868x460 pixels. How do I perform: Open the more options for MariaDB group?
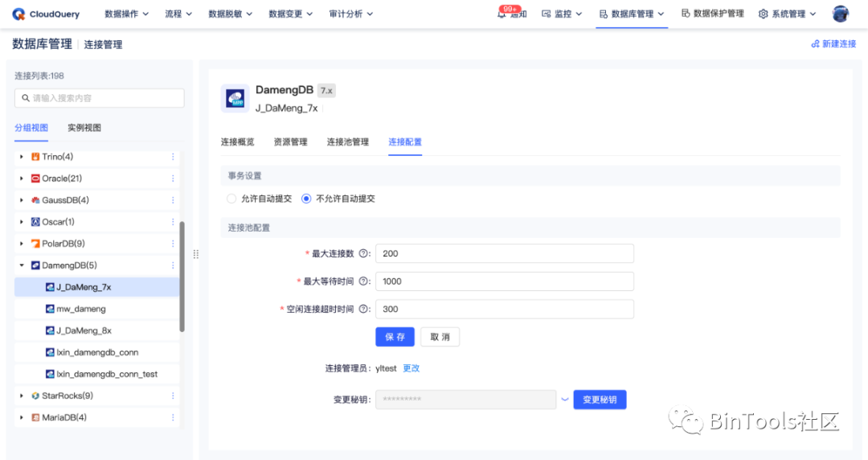(173, 417)
